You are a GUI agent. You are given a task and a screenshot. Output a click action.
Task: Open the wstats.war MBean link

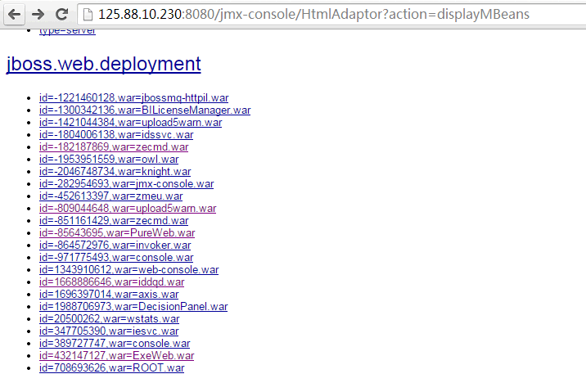(109, 319)
